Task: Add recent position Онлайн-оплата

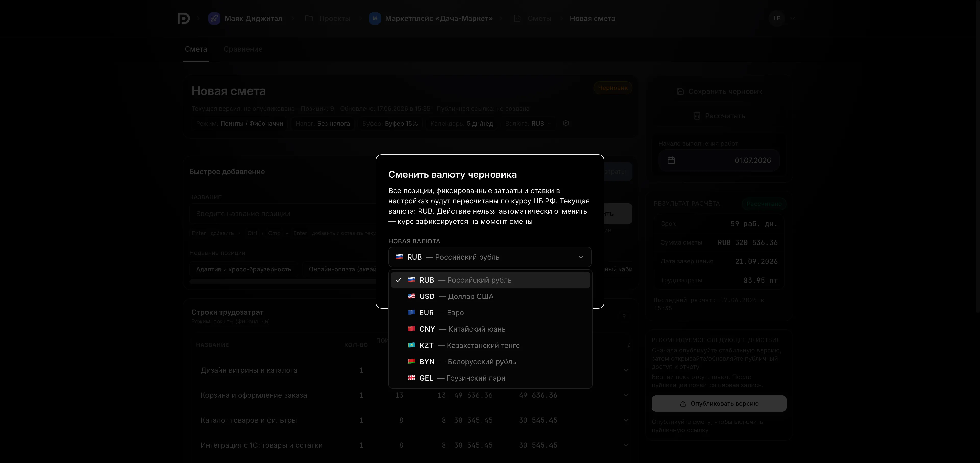Action: [340, 269]
